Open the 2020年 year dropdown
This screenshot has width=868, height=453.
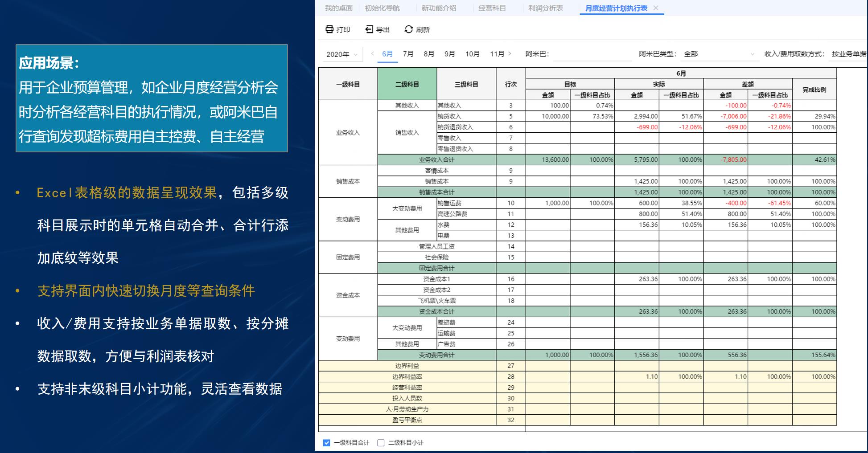(342, 54)
